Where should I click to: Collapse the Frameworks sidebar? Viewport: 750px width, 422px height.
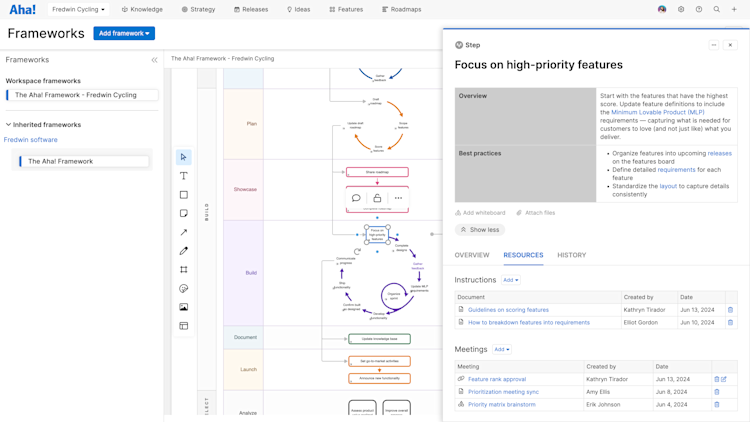click(x=154, y=60)
